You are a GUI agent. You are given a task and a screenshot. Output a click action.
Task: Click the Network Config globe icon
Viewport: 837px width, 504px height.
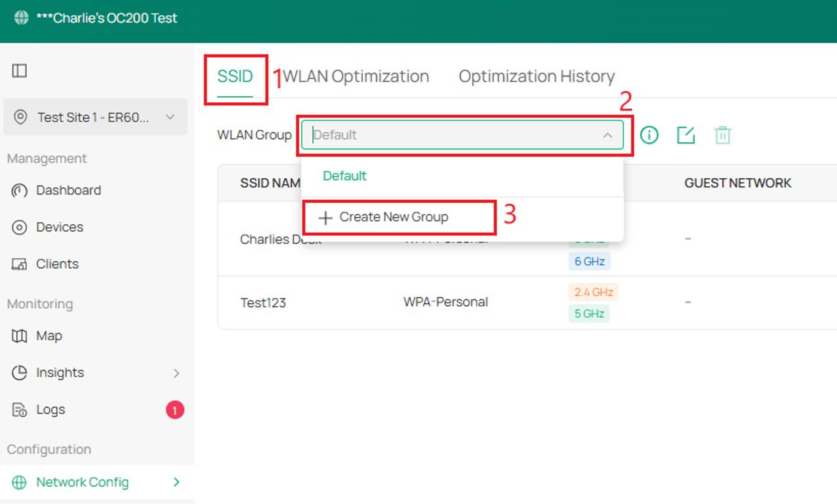(x=20, y=482)
